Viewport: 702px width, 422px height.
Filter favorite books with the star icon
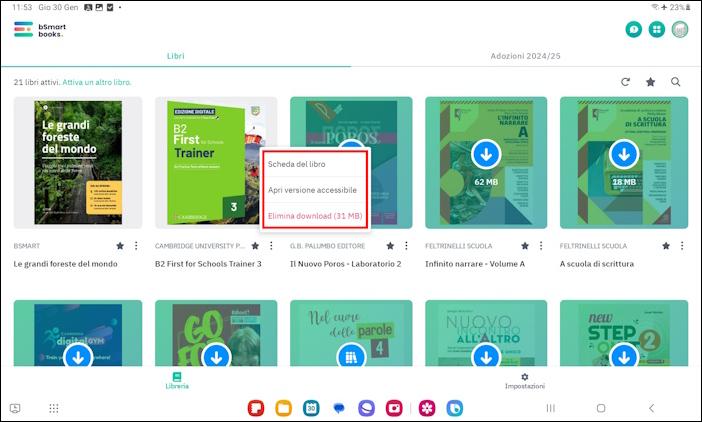click(651, 82)
